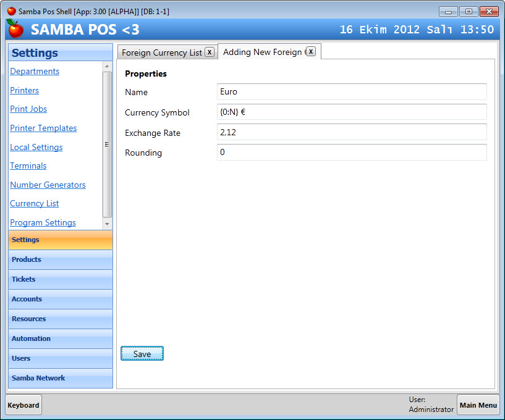Image resolution: width=505 pixels, height=420 pixels.
Task: Click the Name field containing Euro
Action: pyautogui.click(x=352, y=91)
